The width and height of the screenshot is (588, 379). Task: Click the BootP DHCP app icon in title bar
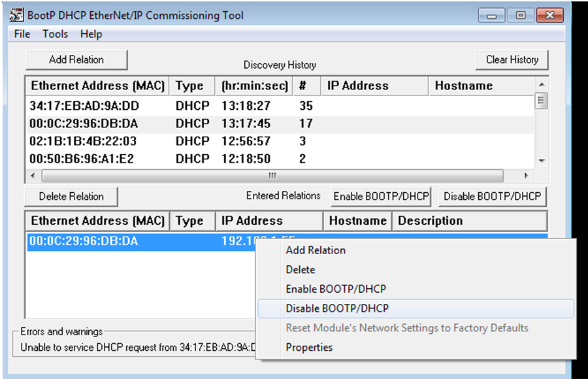click(16, 15)
